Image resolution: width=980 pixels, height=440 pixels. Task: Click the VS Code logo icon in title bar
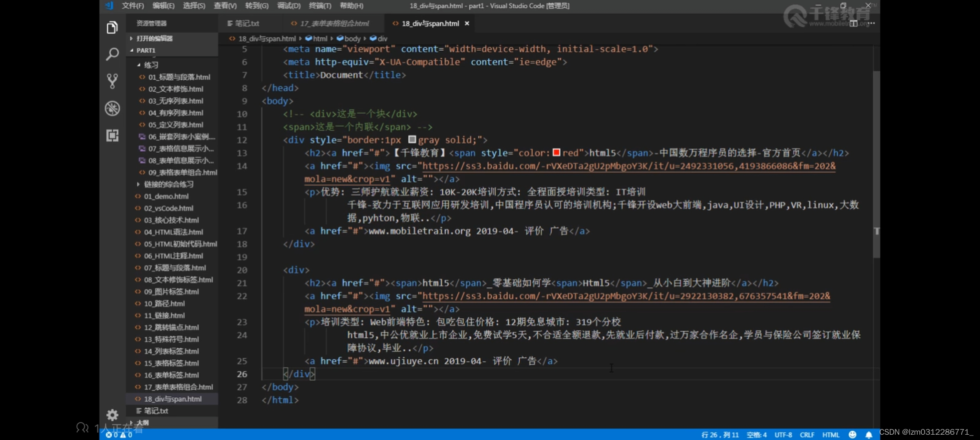coord(109,5)
